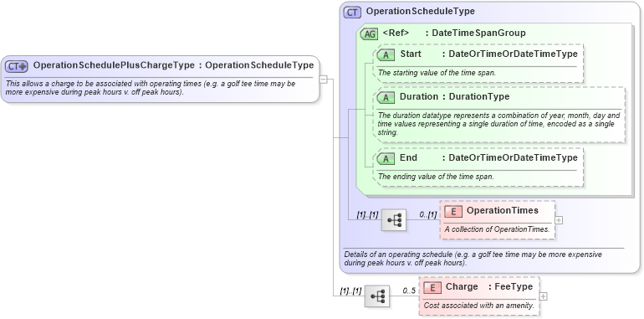Click the <Ref> label in attribute group

[x=396, y=33]
